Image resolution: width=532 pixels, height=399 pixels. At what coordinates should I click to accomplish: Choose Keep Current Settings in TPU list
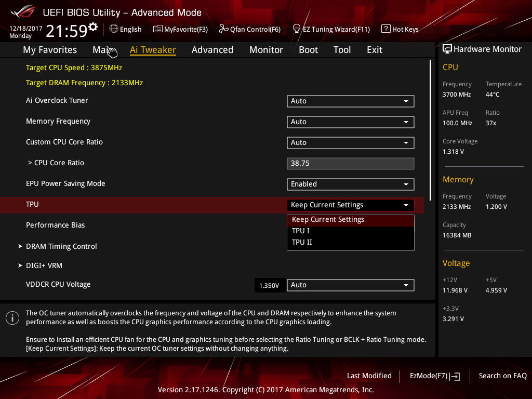pos(351,220)
